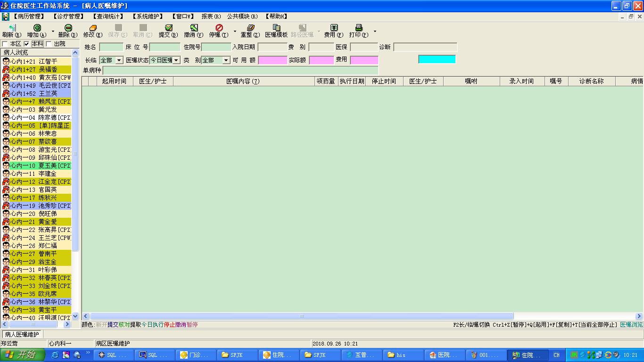Click the 诊断名称 column header

(592, 81)
